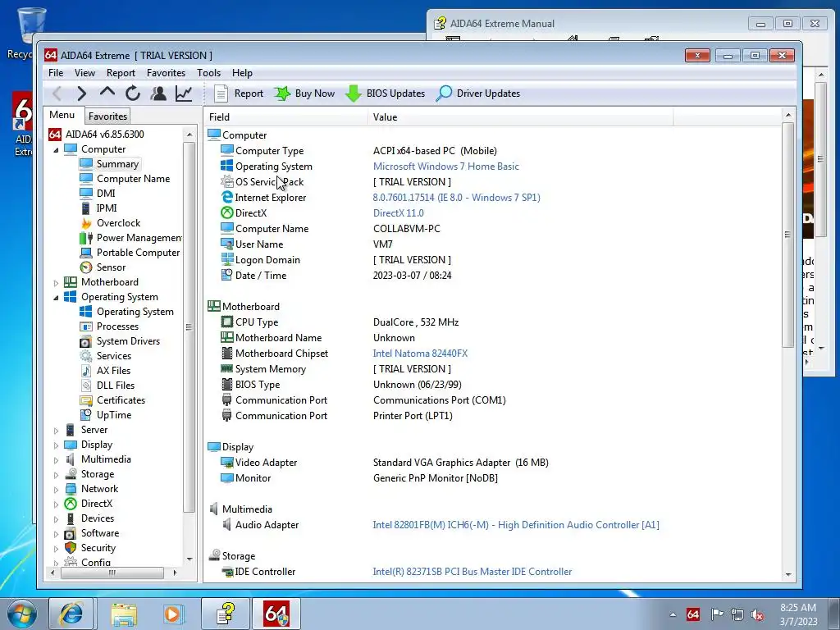Click the Services gear icon in the tree
The width and height of the screenshot is (840, 630).
click(x=85, y=356)
